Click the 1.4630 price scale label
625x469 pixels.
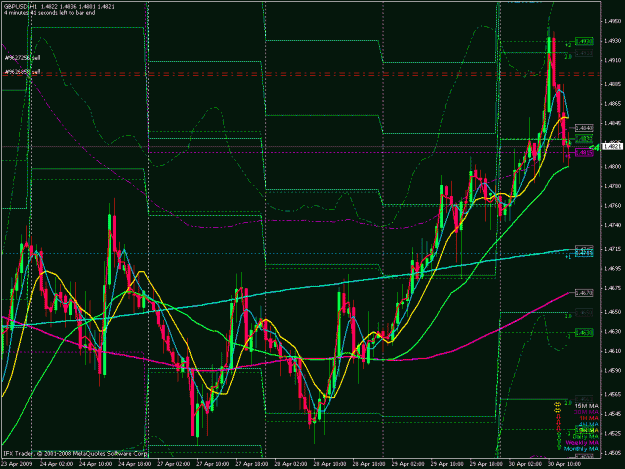[x=612, y=332]
